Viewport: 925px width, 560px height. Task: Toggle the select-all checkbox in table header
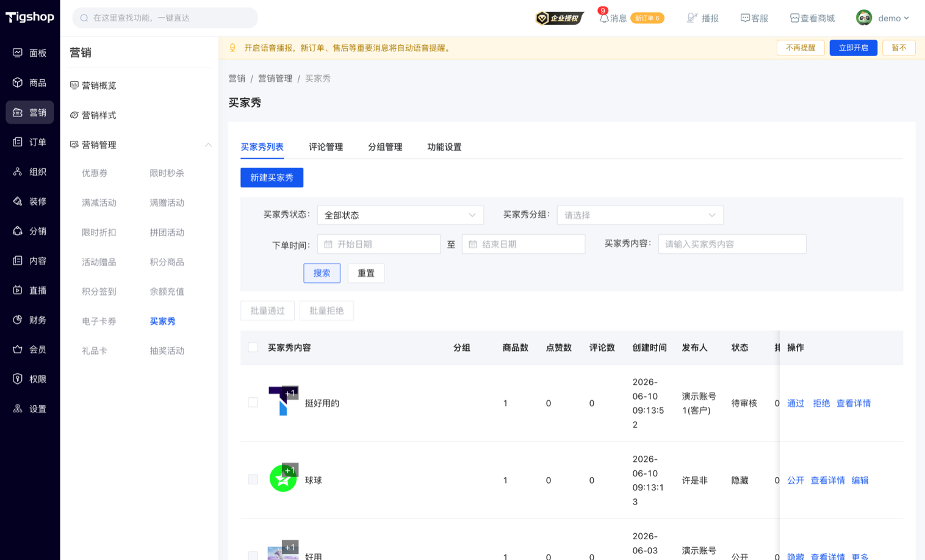click(x=253, y=348)
